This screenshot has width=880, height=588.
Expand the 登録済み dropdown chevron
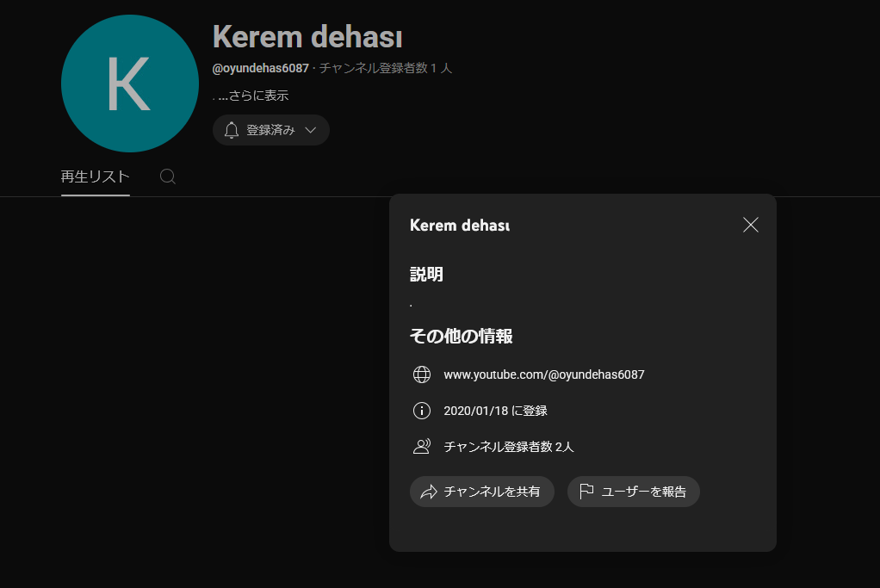[310, 130]
